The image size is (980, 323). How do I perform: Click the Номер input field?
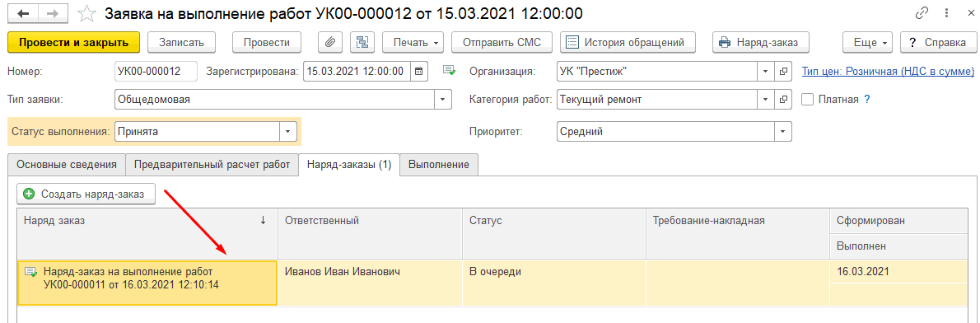(x=156, y=71)
